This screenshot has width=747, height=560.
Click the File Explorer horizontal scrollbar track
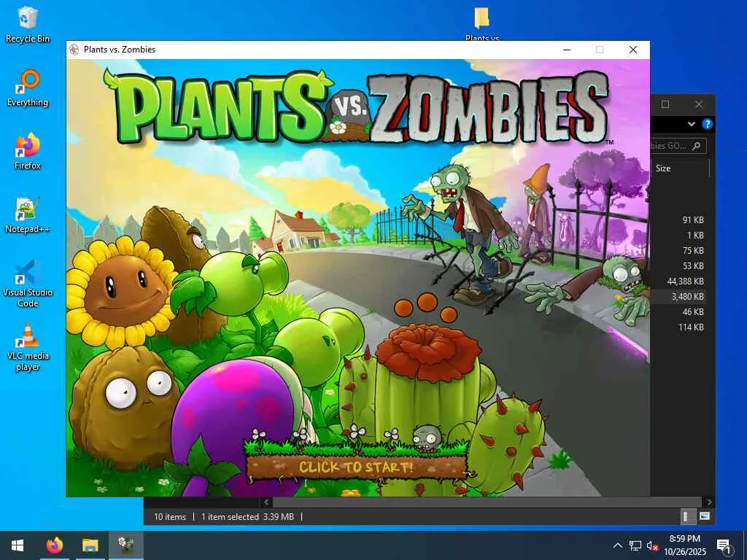[488, 502]
